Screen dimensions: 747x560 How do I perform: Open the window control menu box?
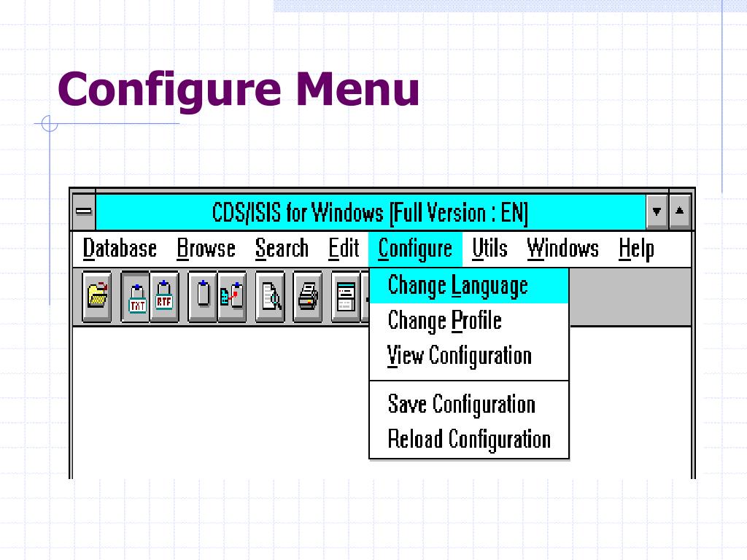(x=84, y=211)
